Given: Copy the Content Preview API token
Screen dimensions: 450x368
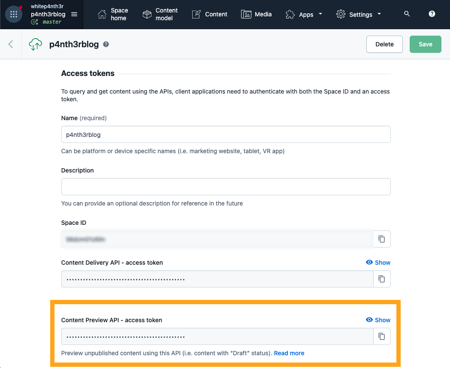Looking at the screenshot, I should (382, 336).
